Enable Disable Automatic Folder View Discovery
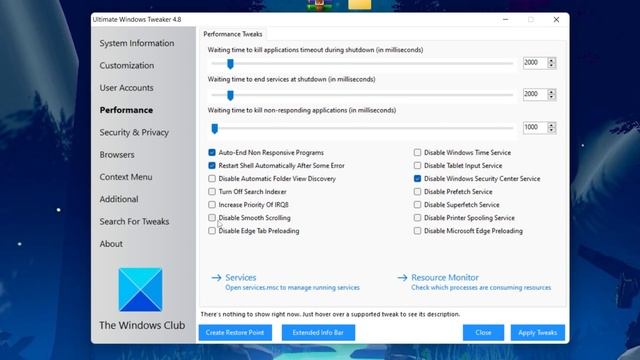The height and width of the screenshot is (360, 640). pos(212,178)
